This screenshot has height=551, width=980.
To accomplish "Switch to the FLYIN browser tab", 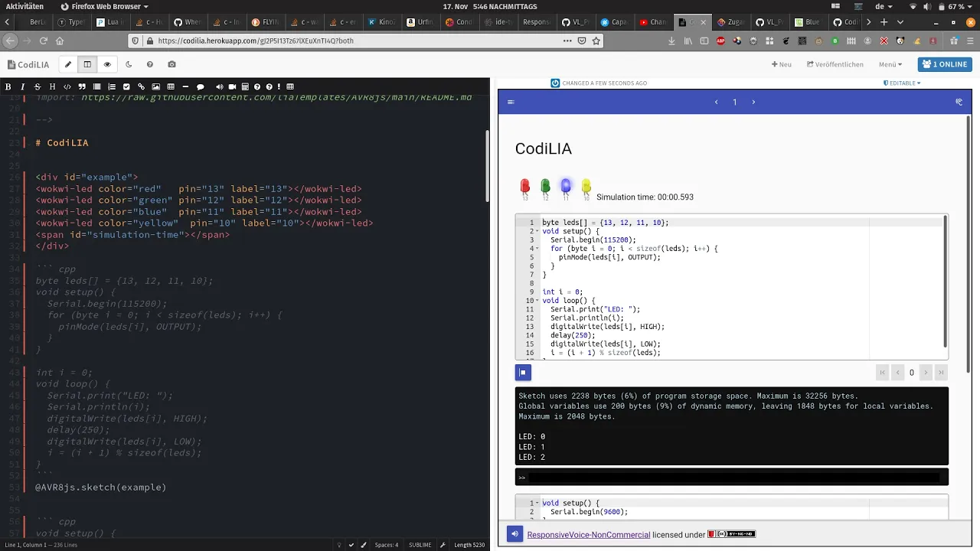I will (x=266, y=22).
